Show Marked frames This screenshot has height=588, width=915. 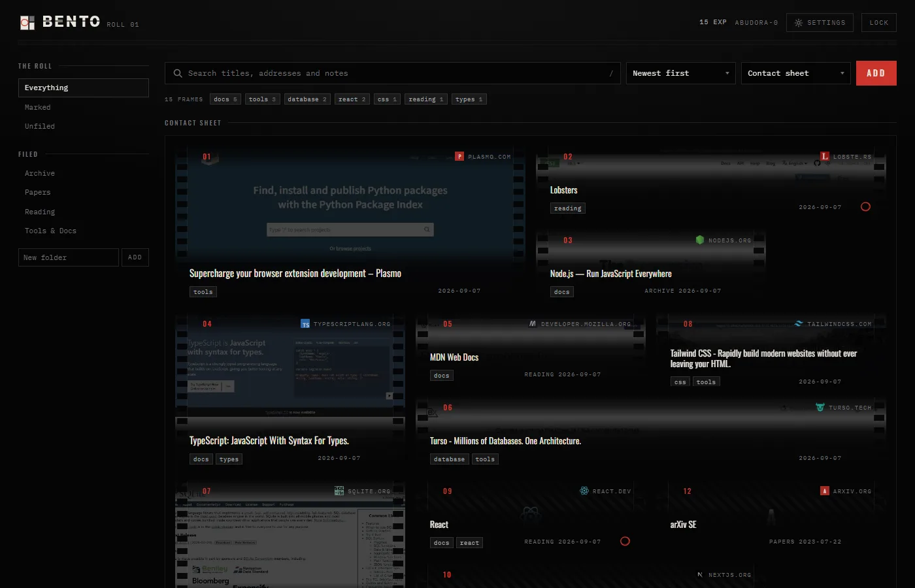pos(84,107)
